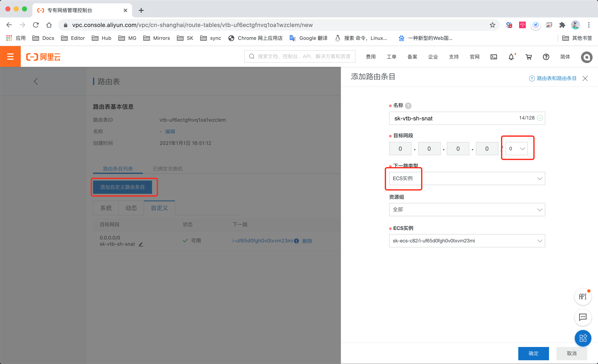The image size is (598, 364).
Task: Open the Chrome 网上应用店 bookmark
Action: pos(255,38)
